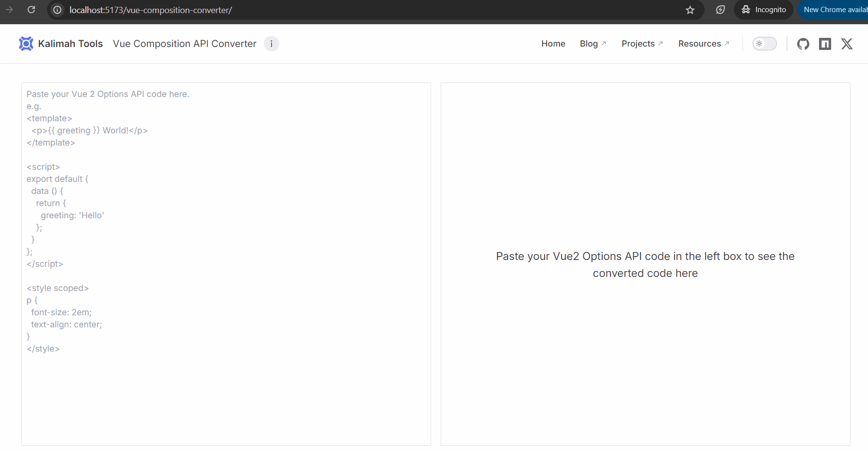This screenshot has width=868, height=452.
Task: Reload the page using the browser refresh icon
Action: pos(32,10)
